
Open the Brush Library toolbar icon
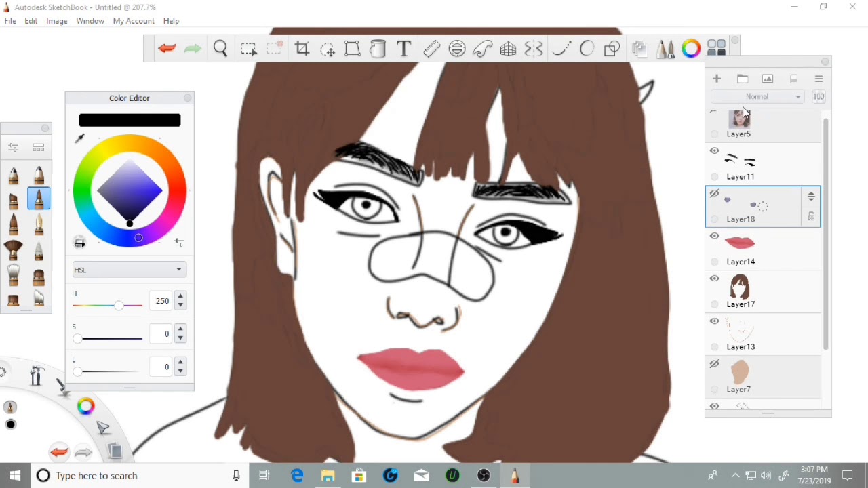coord(665,49)
